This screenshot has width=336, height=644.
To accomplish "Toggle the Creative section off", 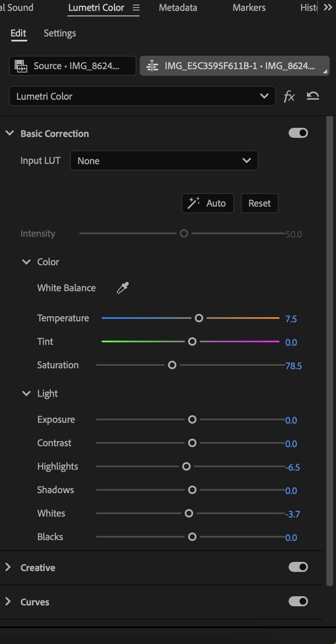I will [x=298, y=567].
